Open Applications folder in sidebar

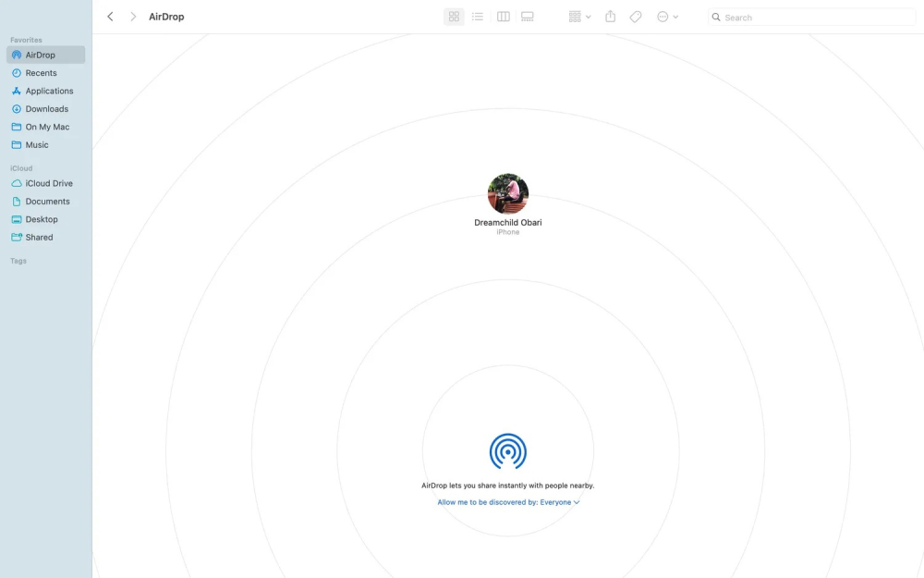[49, 91]
